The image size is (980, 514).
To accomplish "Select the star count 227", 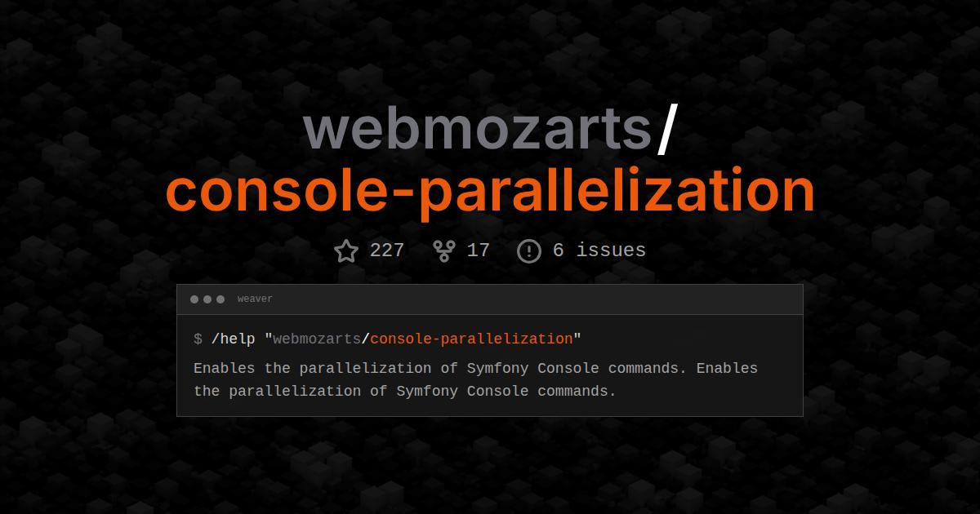I will (x=387, y=250).
